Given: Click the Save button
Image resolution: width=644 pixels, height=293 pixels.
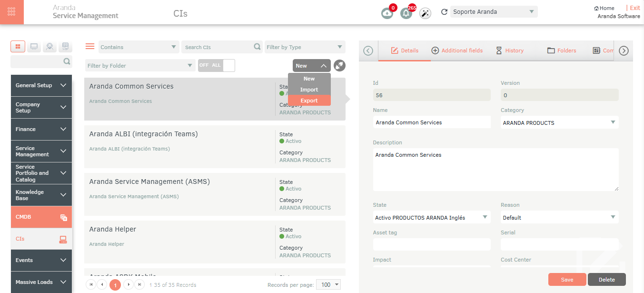Looking at the screenshot, I should click(x=567, y=280).
